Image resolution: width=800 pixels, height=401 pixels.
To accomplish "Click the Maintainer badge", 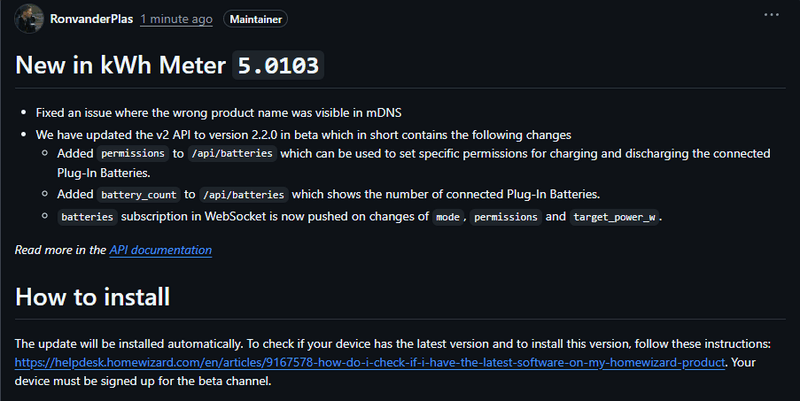I will (254, 19).
